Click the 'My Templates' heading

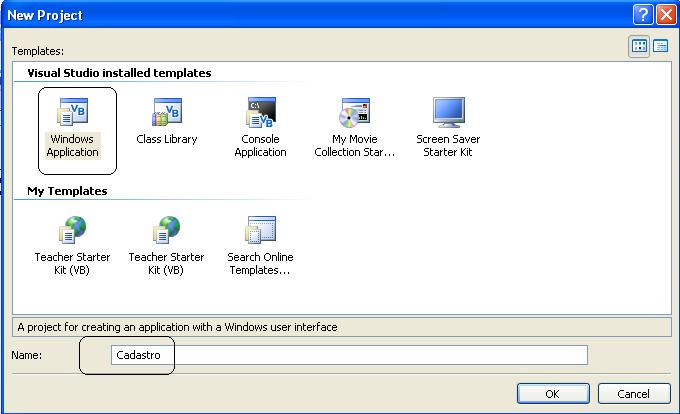coord(67,191)
